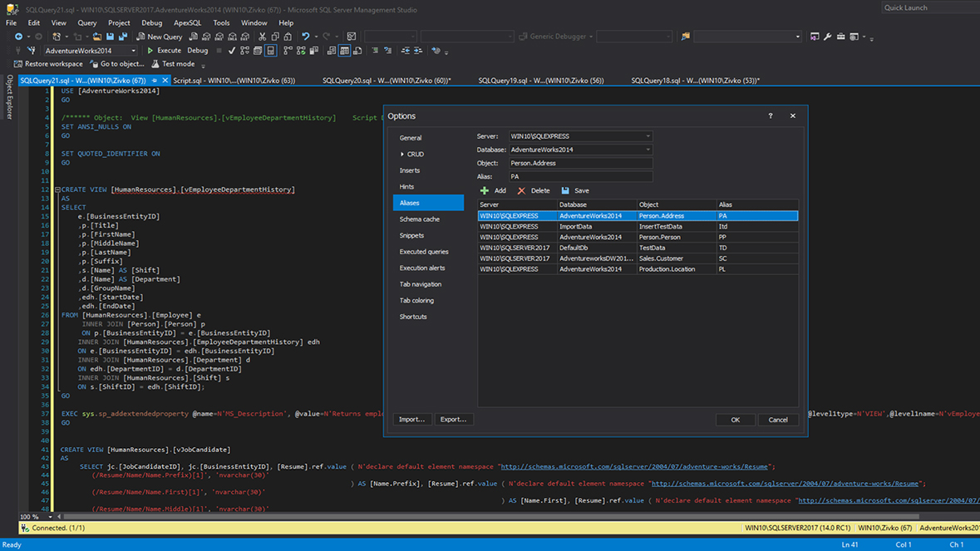Screen dimensions: 980x551
Task: Click the OK button
Action: coord(735,420)
